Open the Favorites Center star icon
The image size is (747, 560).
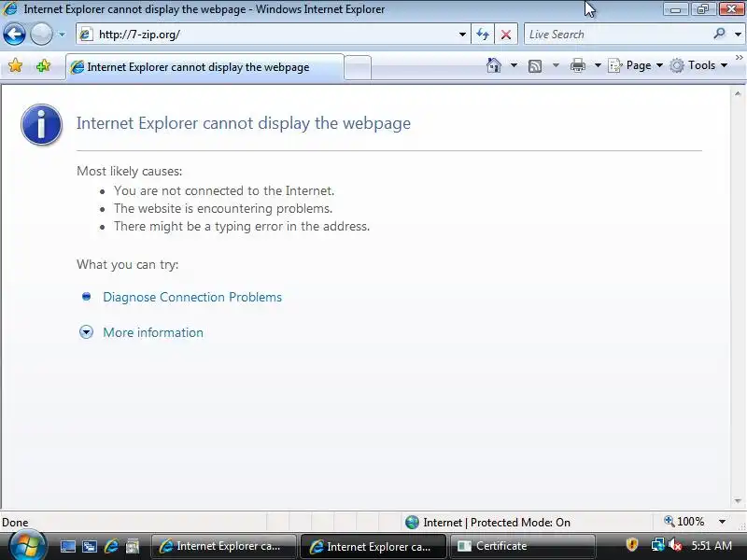coord(15,65)
